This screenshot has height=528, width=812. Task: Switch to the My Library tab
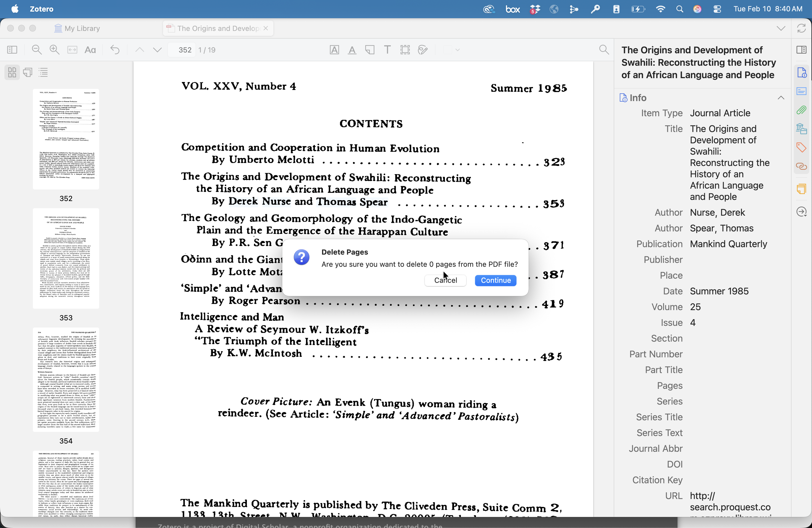point(78,28)
